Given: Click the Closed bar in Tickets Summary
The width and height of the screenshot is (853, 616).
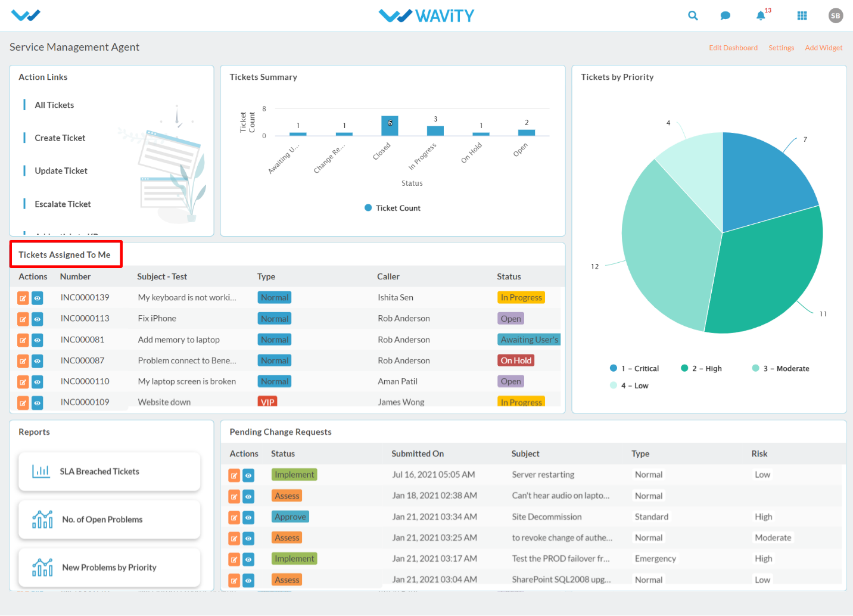Looking at the screenshot, I should [390, 126].
